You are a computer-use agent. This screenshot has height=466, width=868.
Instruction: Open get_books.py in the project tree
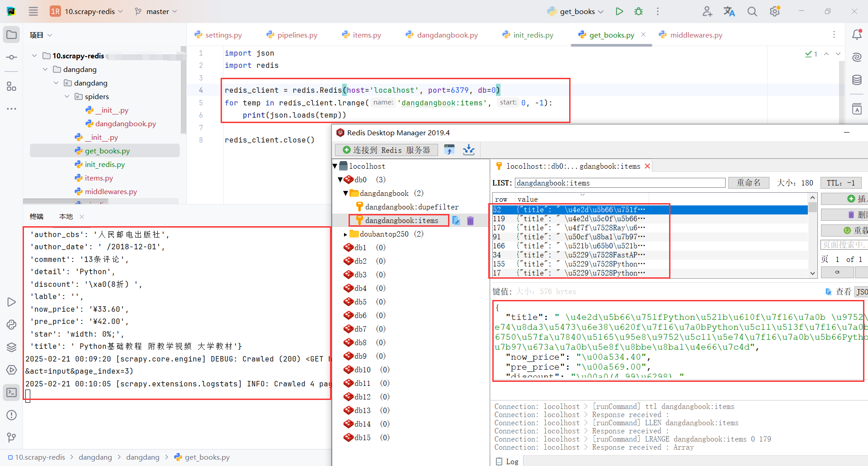[x=107, y=151]
